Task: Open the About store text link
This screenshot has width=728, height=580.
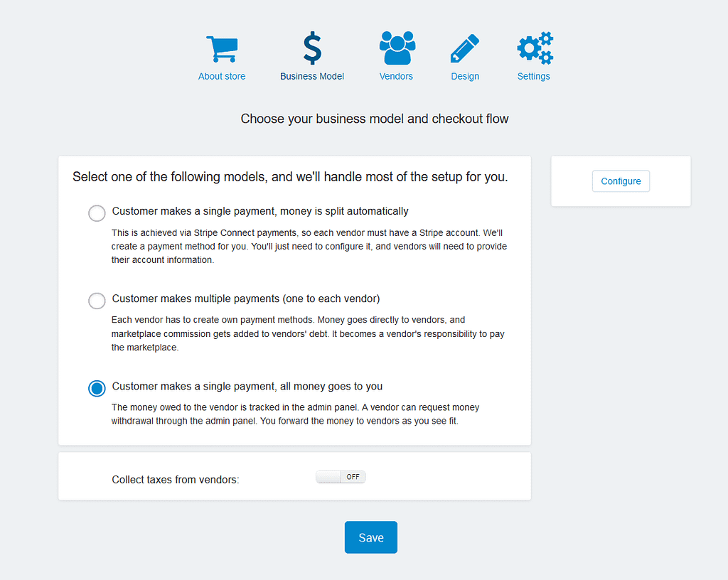Action: [222, 76]
